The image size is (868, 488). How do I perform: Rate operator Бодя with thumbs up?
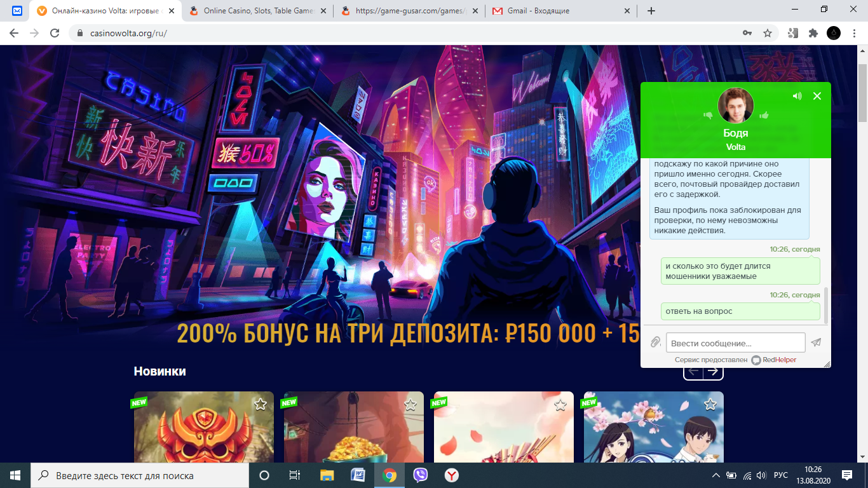764,115
